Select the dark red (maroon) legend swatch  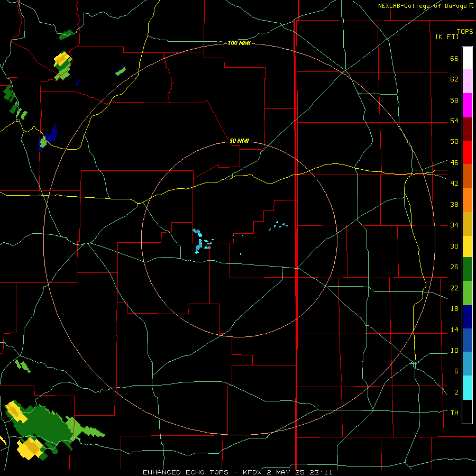coord(467,129)
